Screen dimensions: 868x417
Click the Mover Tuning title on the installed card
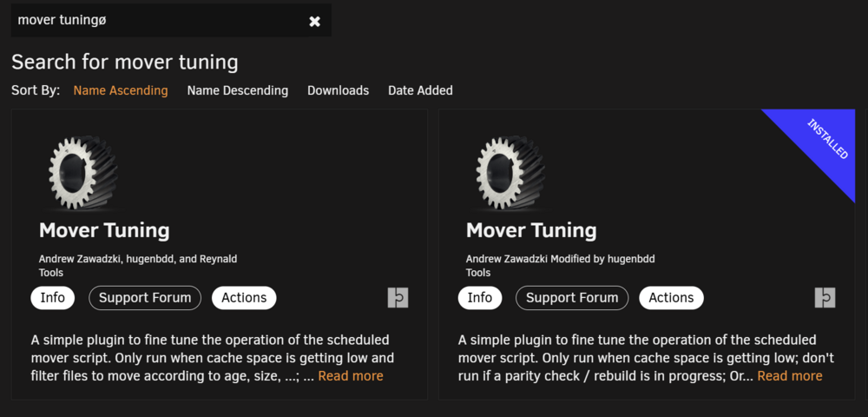(x=531, y=230)
